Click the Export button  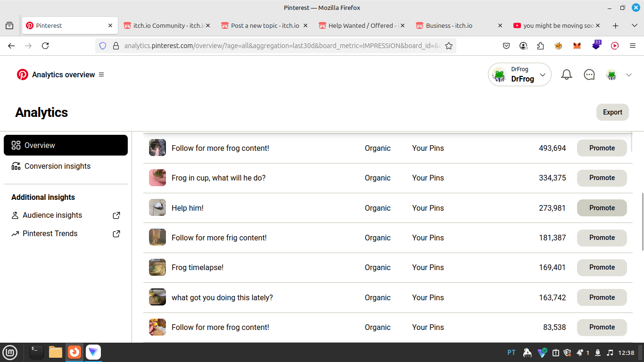pos(612,112)
